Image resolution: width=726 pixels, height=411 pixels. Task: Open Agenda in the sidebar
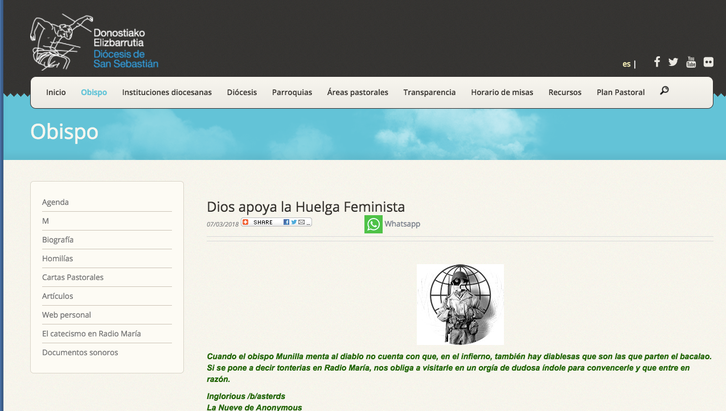pyautogui.click(x=55, y=202)
